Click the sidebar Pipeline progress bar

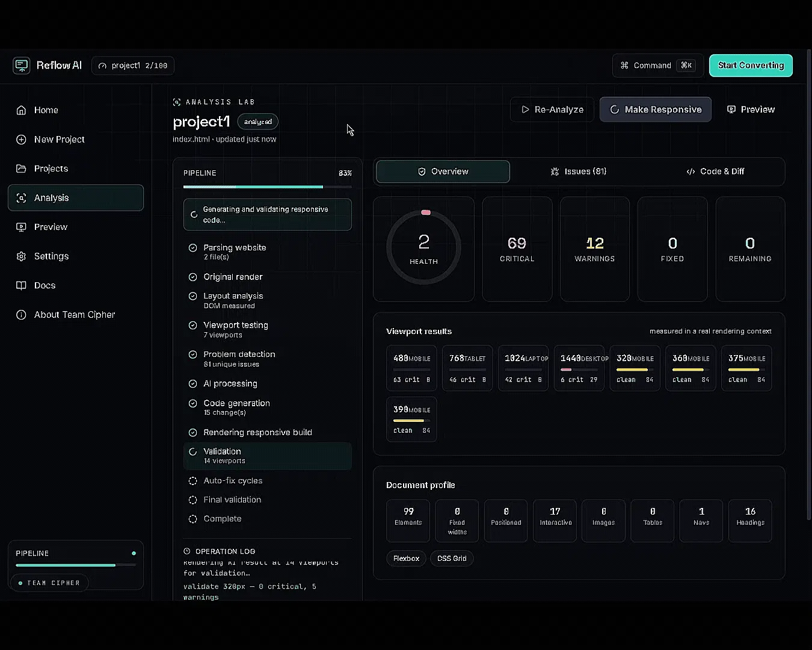point(76,565)
